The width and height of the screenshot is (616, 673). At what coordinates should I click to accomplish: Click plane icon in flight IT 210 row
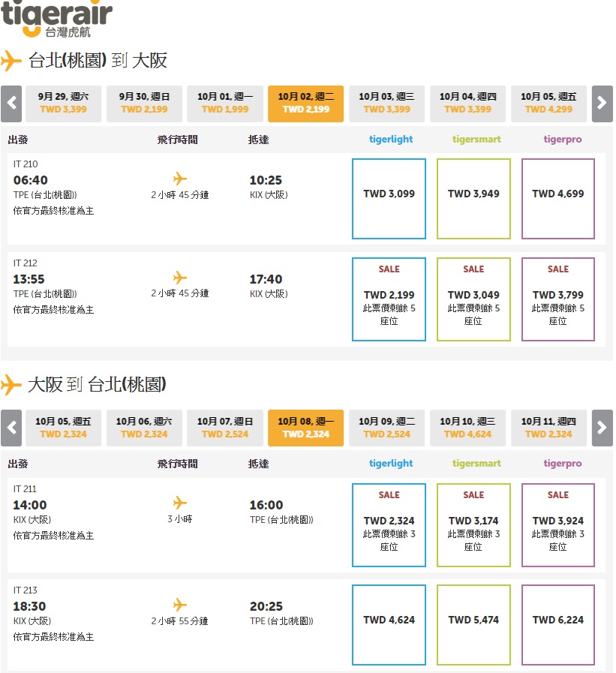179,179
